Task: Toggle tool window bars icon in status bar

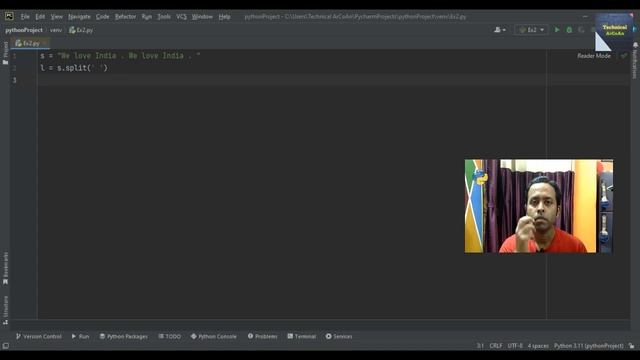Action: click(6, 346)
